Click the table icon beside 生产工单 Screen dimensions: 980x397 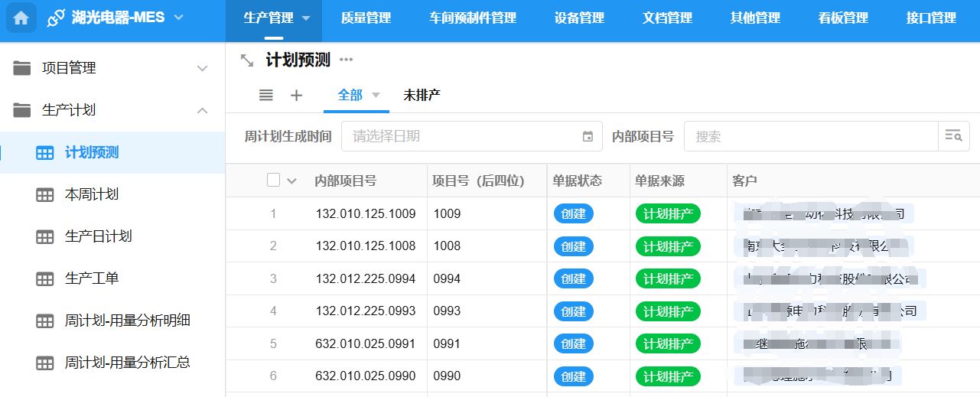pyautogui.click(x=45, y=278)
